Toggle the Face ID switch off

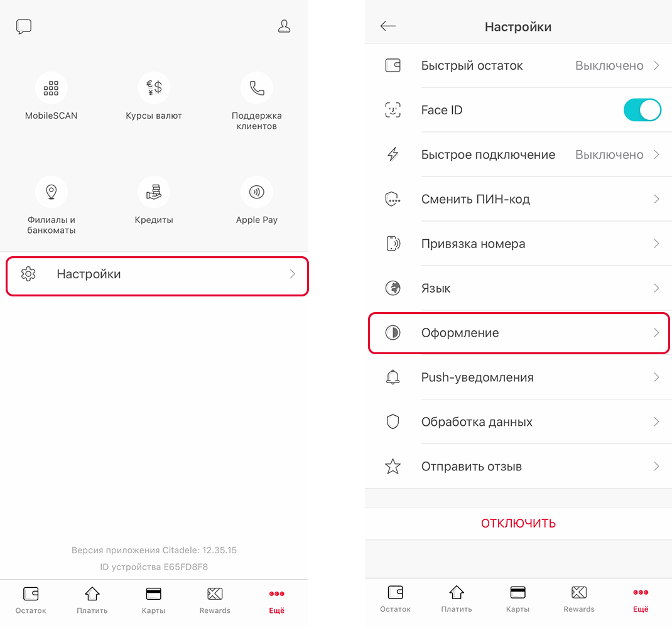click(642, 110)
